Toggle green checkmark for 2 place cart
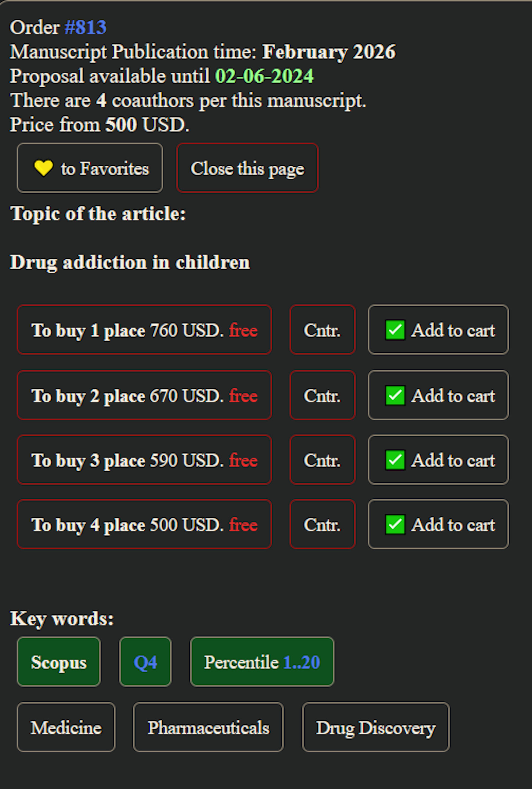Image resolution: width=532 pixels, height=789 pixels. point(395,395)
